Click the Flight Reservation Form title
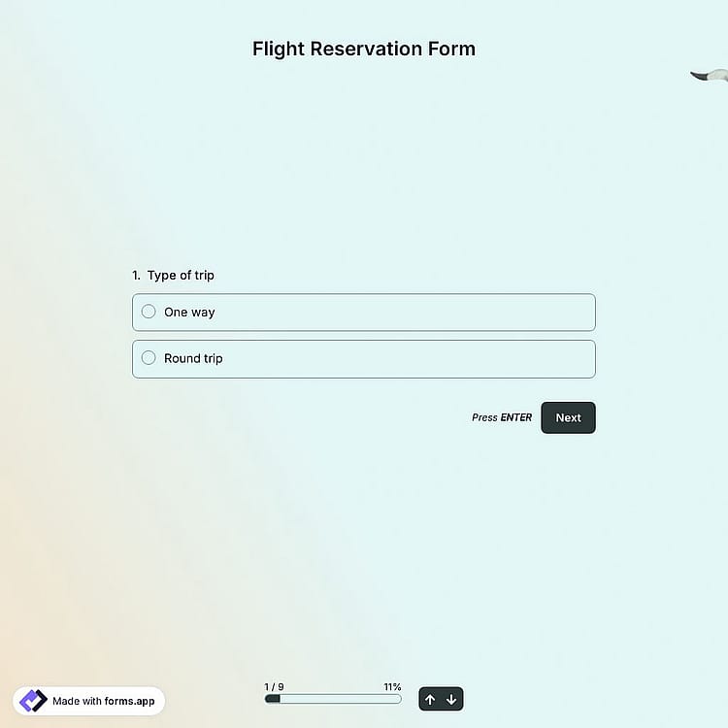728x728 pixels. (364, 50)
